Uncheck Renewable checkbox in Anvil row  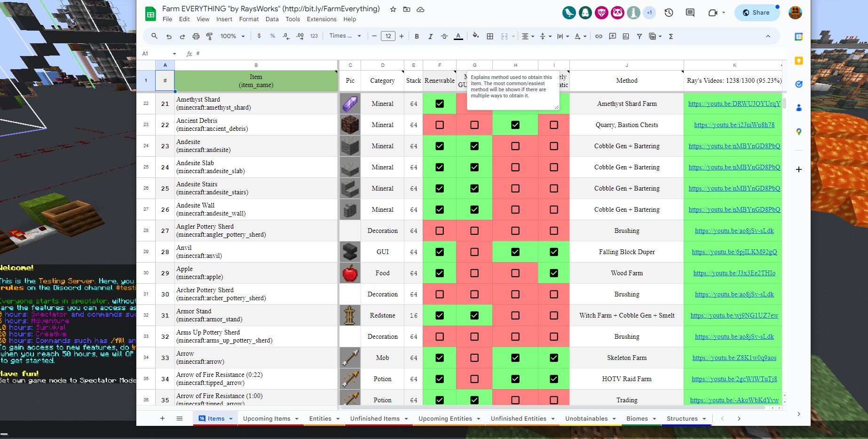440,252
